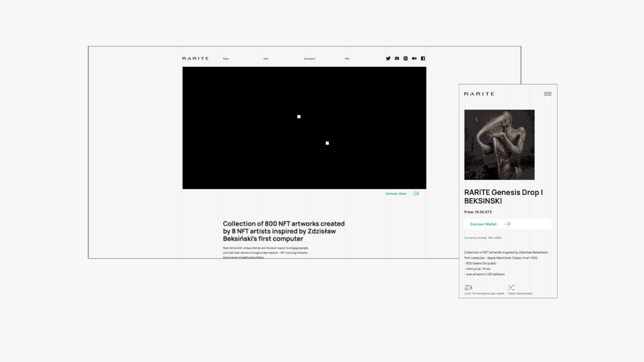Toggle Unmute video text
The width and height of the screenshot is (644, 362).
[396, 194]
